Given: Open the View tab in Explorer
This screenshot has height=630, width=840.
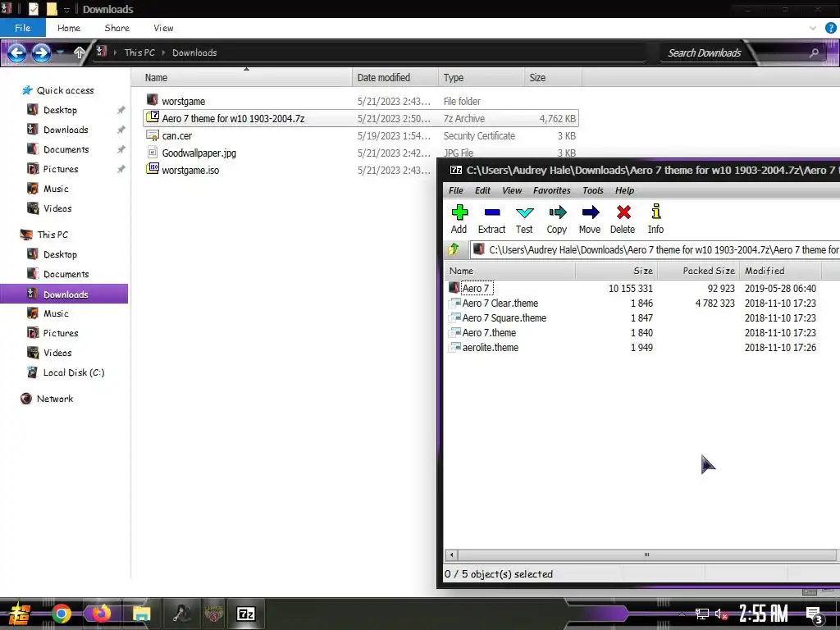Looking at the screenshot, I should click(163, 28).
